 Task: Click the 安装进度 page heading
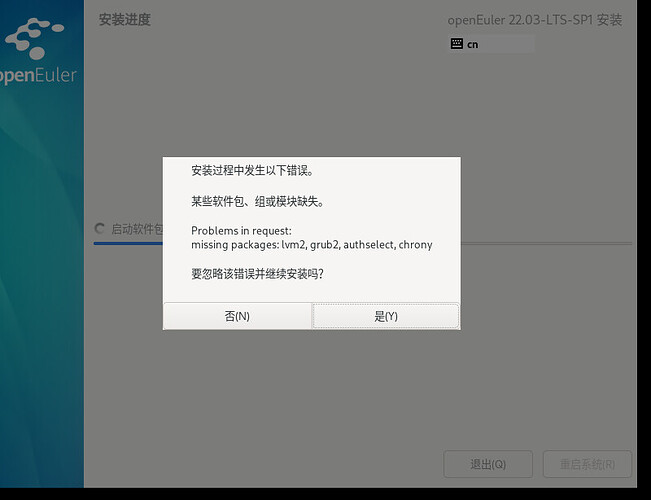click(125, 20)
